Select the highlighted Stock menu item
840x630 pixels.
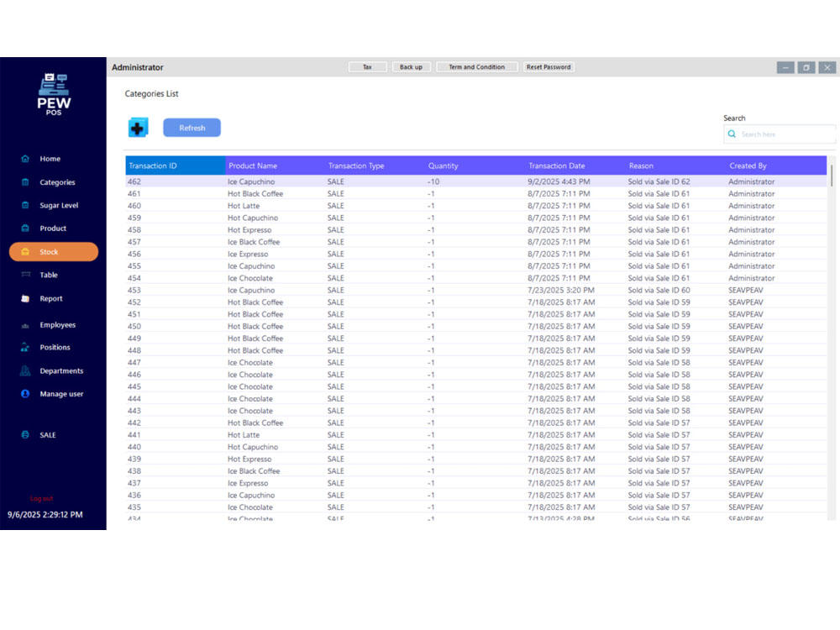coord(54,252)
